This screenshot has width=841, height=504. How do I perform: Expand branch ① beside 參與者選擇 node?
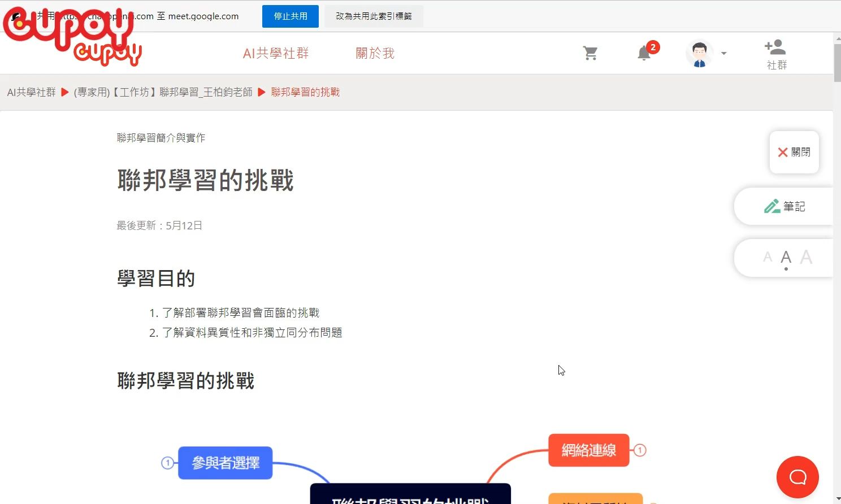tap(168, 463)
